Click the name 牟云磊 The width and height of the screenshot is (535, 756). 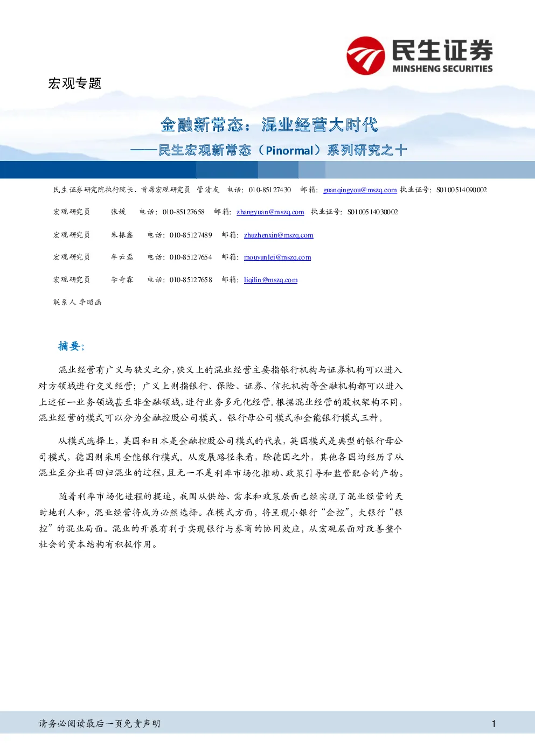pyautogui.click(x=122, y=257)
